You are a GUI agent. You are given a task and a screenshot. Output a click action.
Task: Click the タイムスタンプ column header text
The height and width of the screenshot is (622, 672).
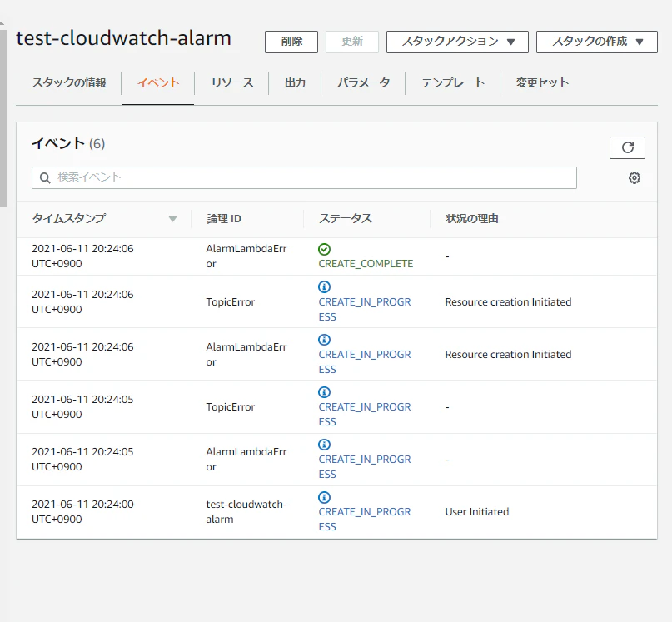point(68,219)
